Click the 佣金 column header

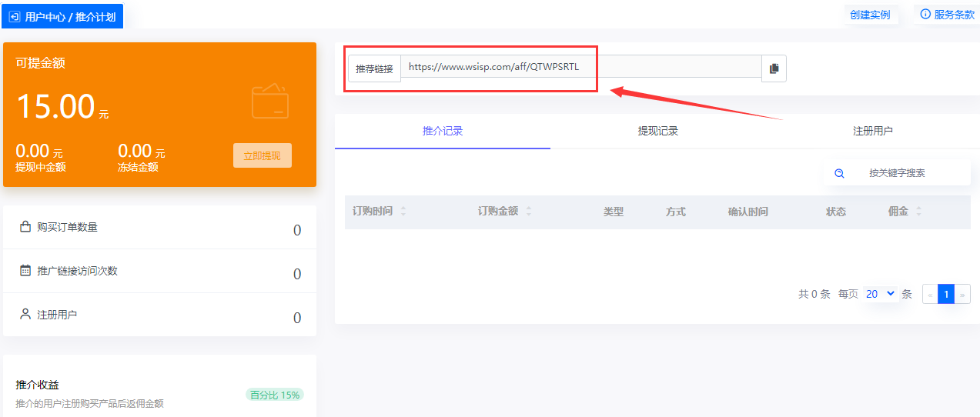[x=898, y=212]
